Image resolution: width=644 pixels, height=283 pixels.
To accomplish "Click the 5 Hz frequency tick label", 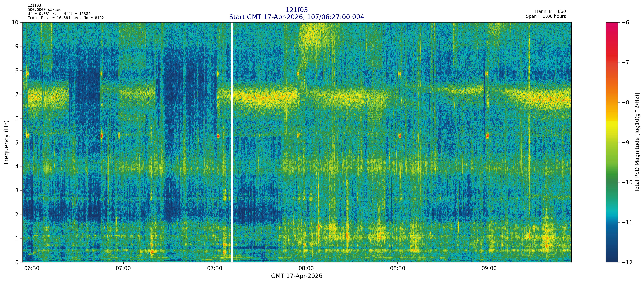I will pos(17,143).
